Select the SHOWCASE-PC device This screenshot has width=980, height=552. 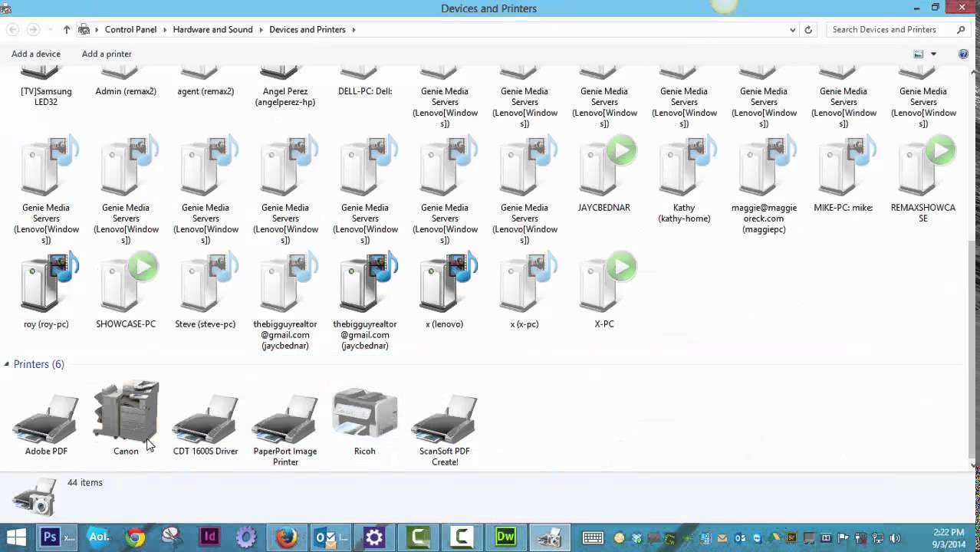click(126, 291)
